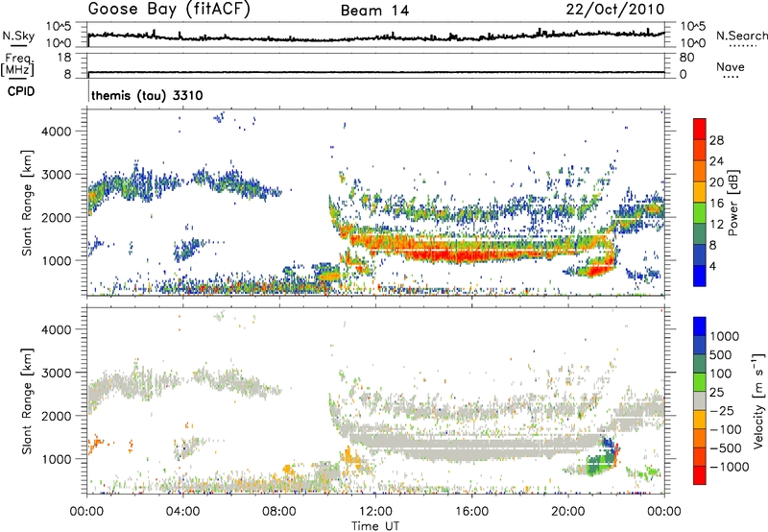Click the red bottom of velocity colorbar
This screenshot has width=768, height=532.
coord(700,475)
